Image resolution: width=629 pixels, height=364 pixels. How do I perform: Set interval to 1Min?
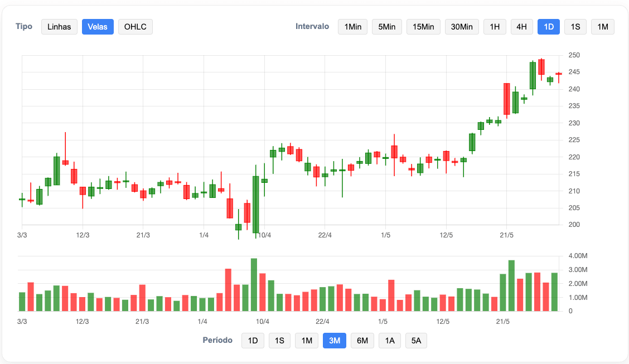coord(352,27)
